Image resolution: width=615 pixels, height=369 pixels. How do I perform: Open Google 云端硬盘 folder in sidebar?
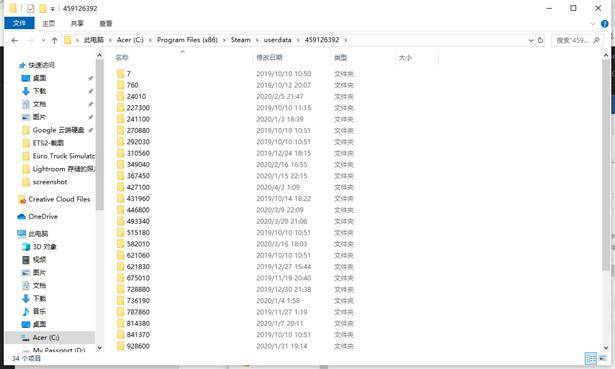58,130
